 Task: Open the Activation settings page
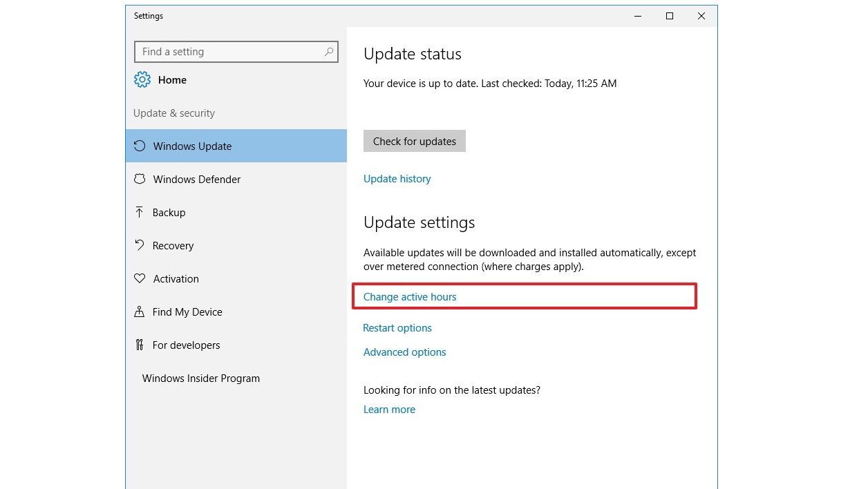point(236,278)
